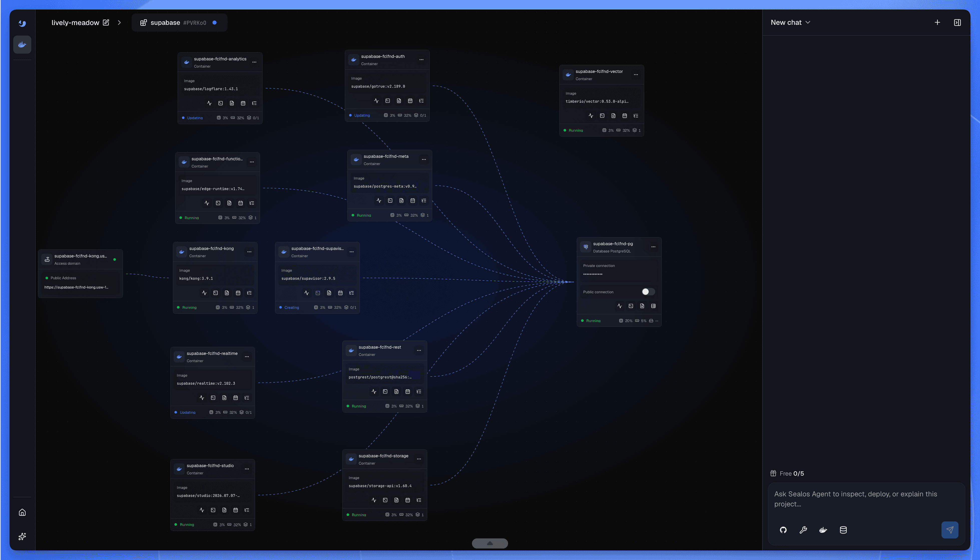Click wrench tools icon in chat input
Image resolution: width=980 pixels, height=560 pixels.
point(803,530)
